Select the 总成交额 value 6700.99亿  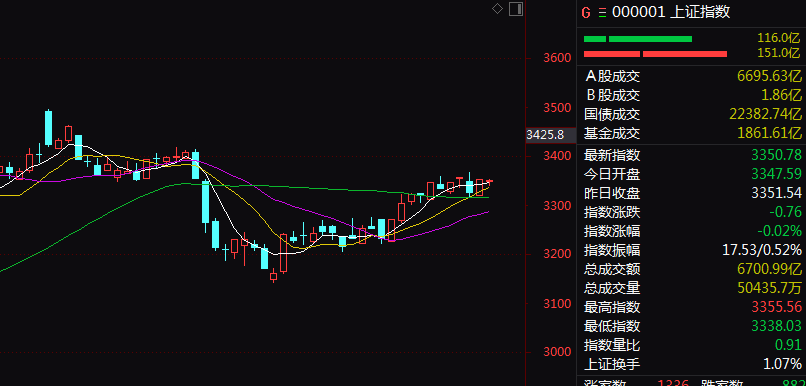(770, 269)
